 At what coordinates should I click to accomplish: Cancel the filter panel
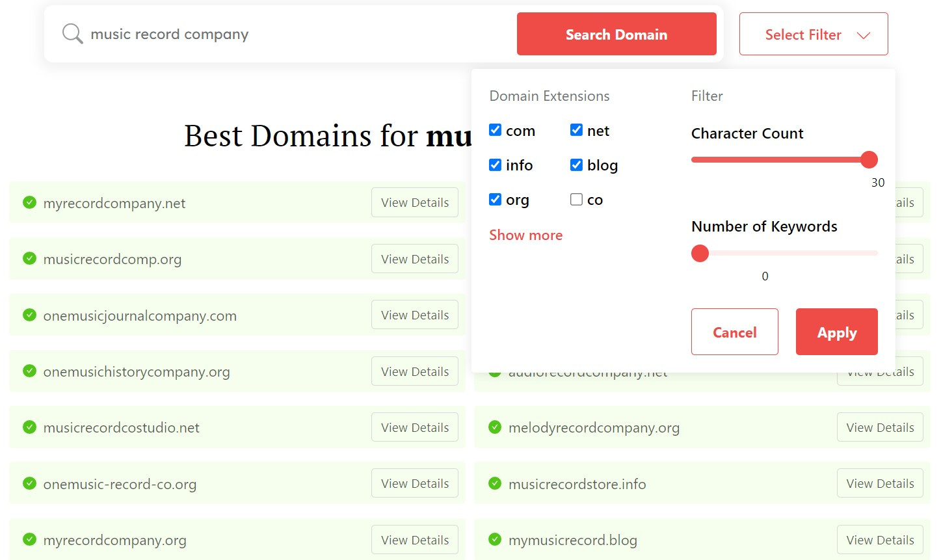coord(735,332)
